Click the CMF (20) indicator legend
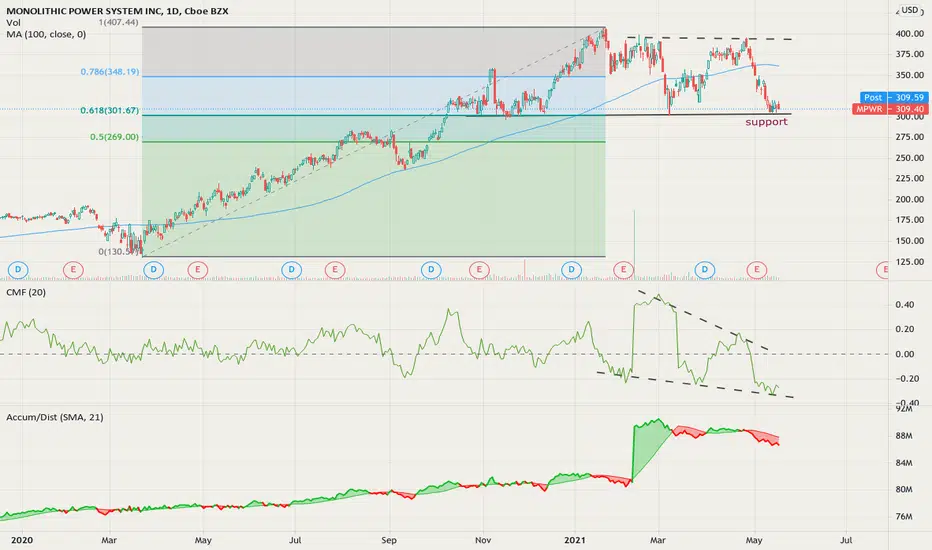 coord(26,292)
